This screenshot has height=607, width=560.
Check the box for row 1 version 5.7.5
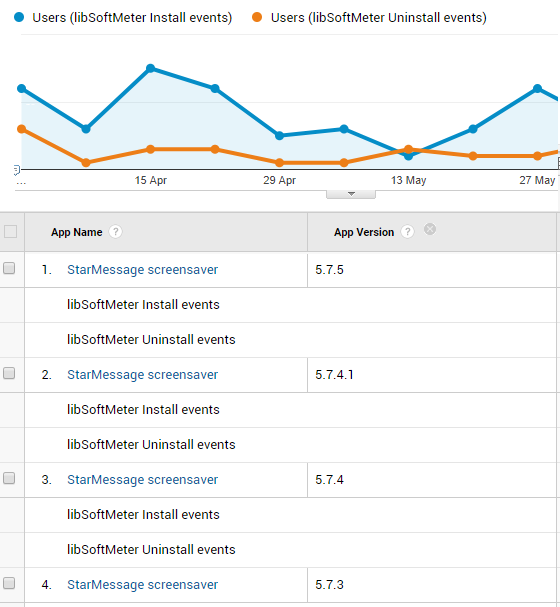pyautogui.click(x=9, y=268)
